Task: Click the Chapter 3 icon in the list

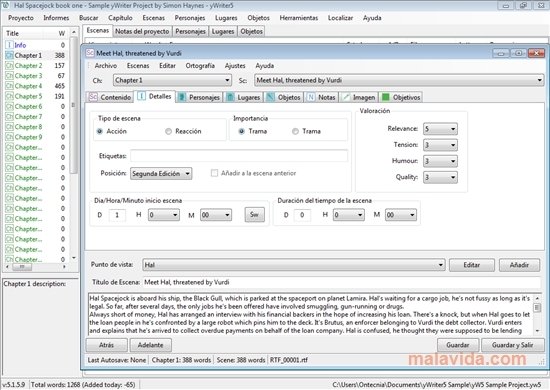Action: click(x=9, y=75)
